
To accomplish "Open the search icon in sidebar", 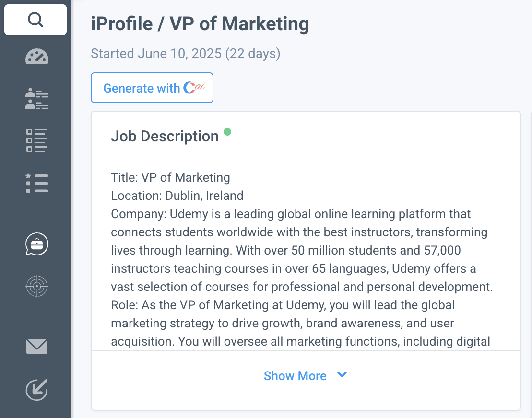I will (35, 20).
